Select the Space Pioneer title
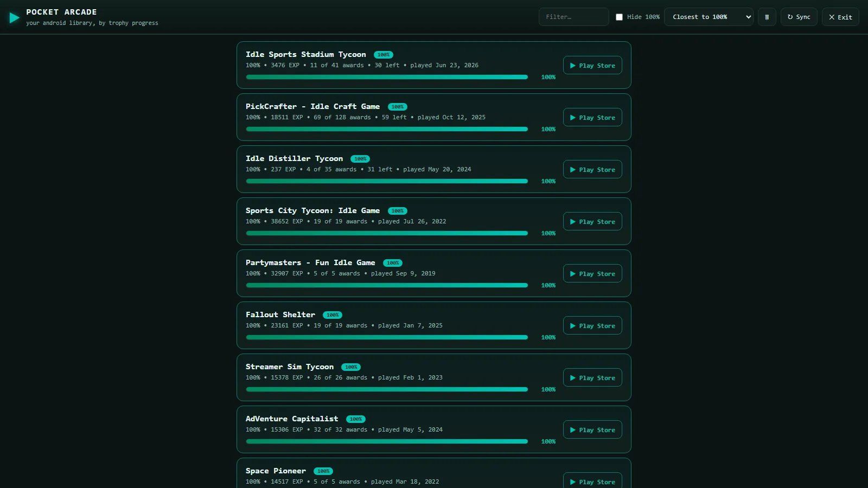Viewport: 868px width, 488px height. pyautogui.click(x=276, y=471)
